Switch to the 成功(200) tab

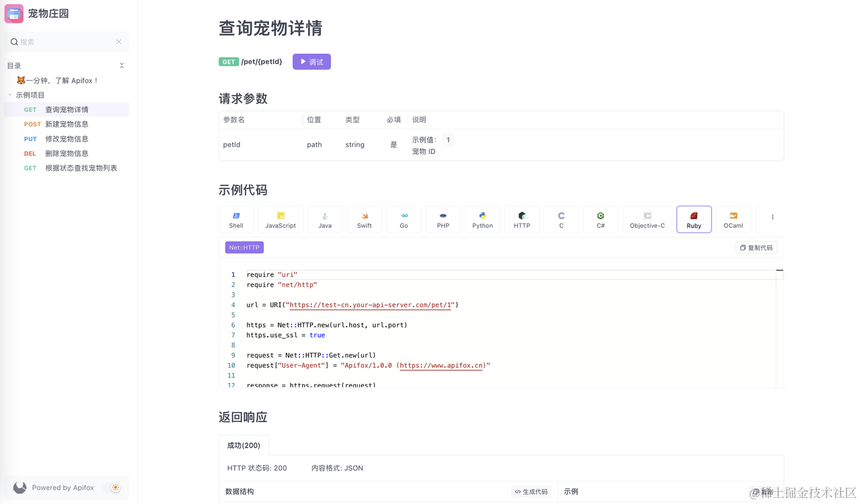[244, 445]
